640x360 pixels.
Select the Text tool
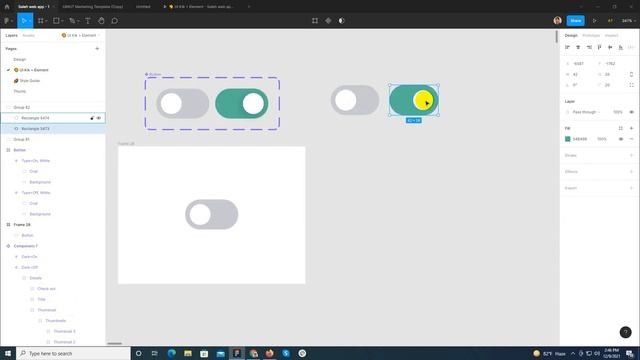(87, 20)
